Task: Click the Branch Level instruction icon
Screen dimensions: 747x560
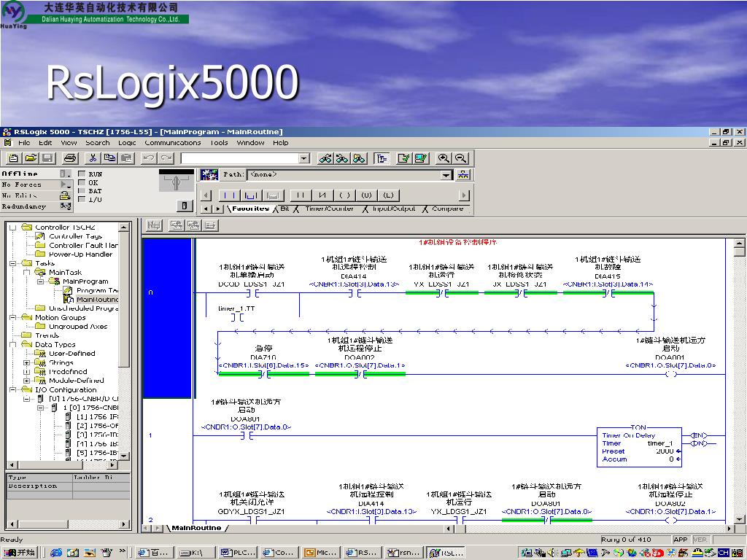Action: point(273,195)
